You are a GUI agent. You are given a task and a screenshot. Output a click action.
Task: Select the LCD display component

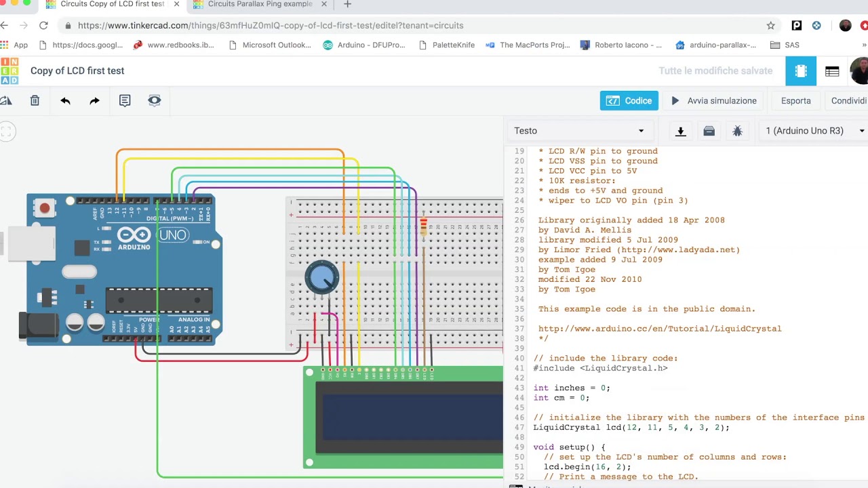tap(403, 418)
